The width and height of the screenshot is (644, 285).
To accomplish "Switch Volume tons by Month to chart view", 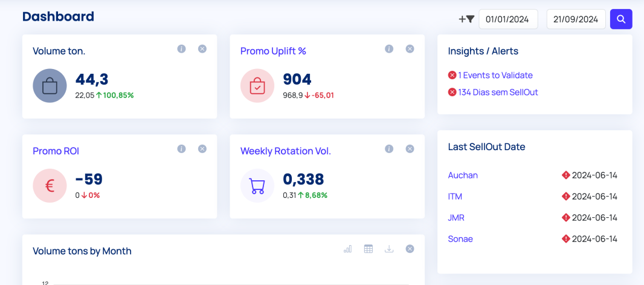I will click(347, 249).
